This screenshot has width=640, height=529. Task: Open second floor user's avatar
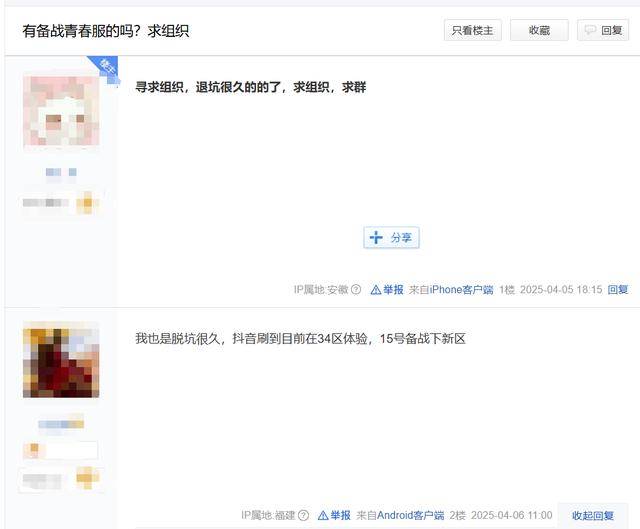61,360
